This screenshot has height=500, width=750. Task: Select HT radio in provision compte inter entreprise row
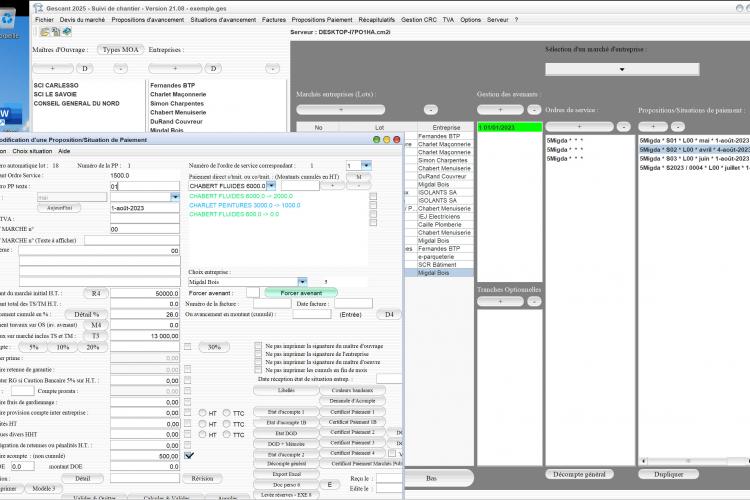(202, 413)
